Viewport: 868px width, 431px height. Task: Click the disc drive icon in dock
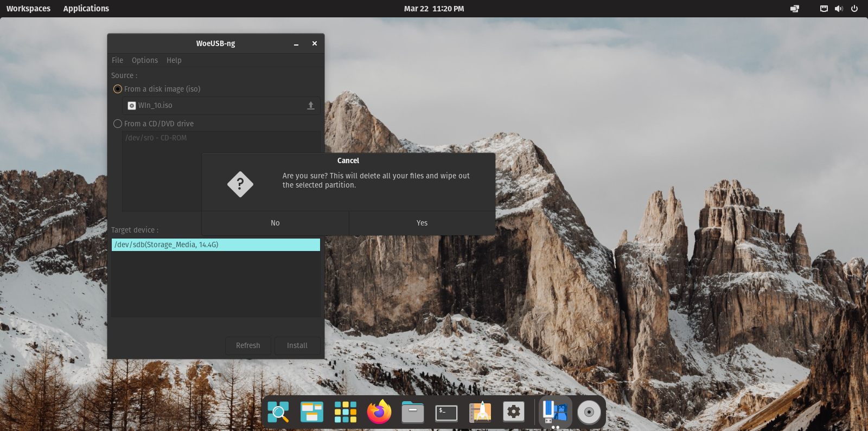(589, 413)
